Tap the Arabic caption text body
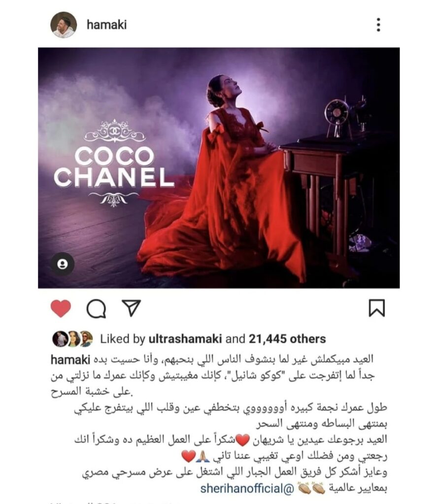 coord(219,424)
